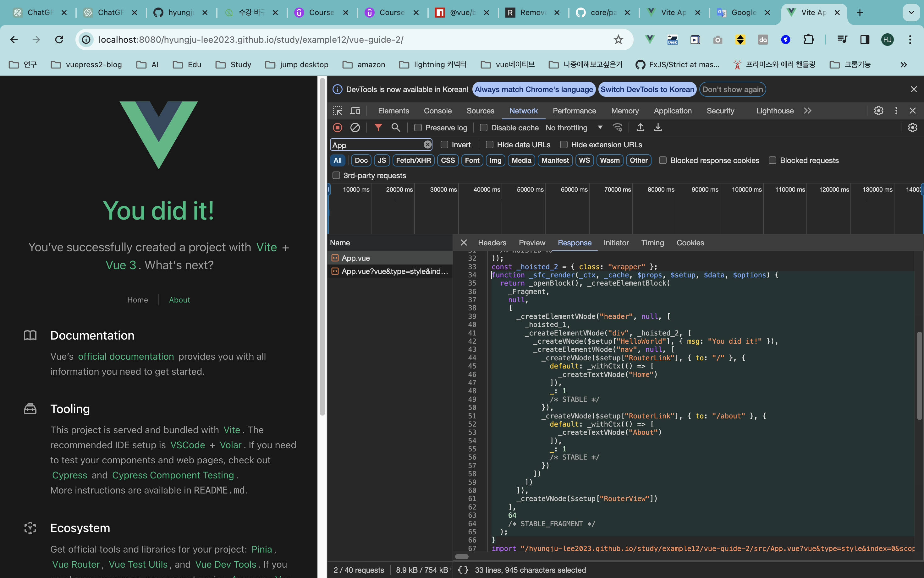Reload the page

tap(59, 39)
